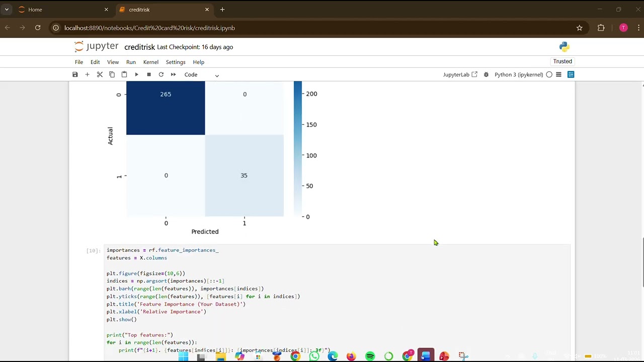Click Last Checkpoint: 16 days ago text

pos(195,47)
